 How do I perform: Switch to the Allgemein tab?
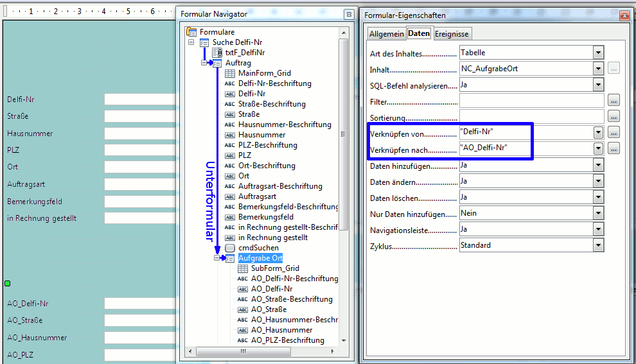pos(387,33)
